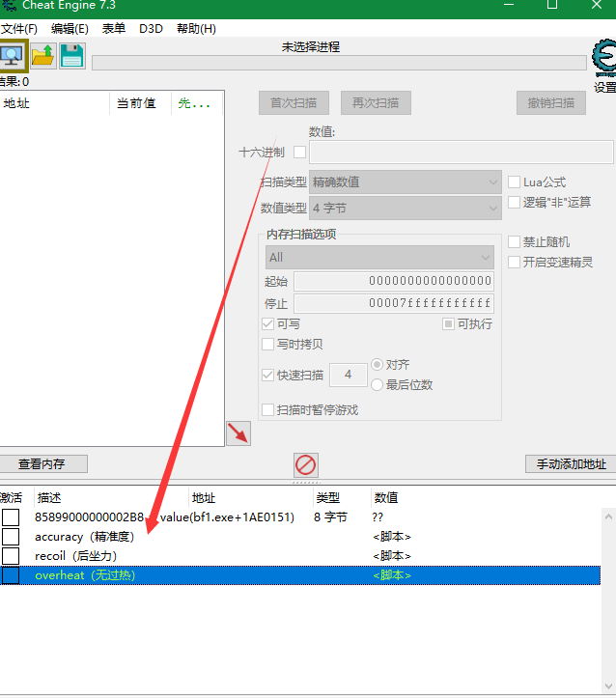
Task: Activate the accuracy (精准度) script checkbox
Action: (11, 537)
